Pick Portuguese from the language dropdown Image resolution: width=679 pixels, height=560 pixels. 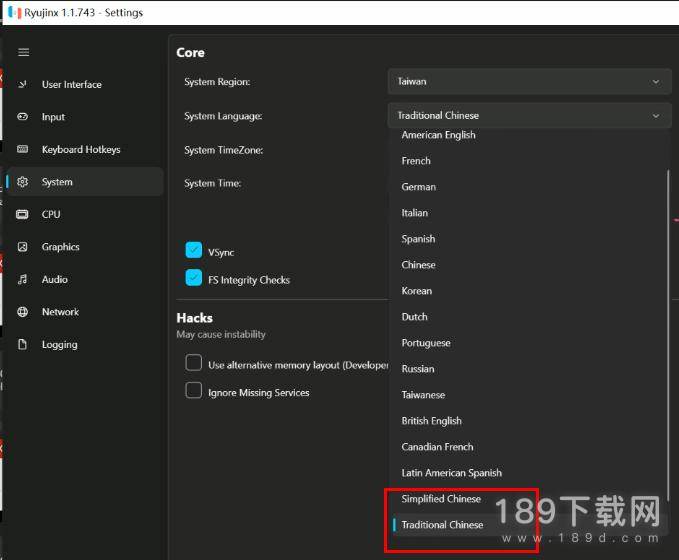527,343
